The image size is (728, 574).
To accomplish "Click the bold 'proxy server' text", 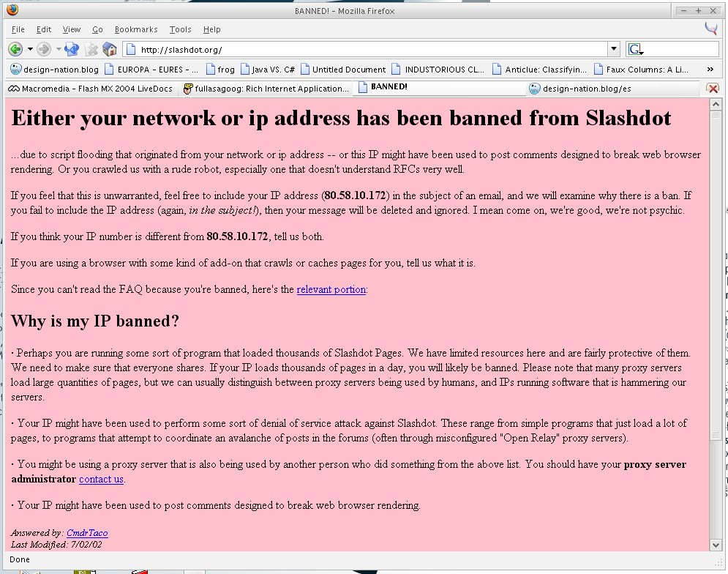I will tap(655, 464).
